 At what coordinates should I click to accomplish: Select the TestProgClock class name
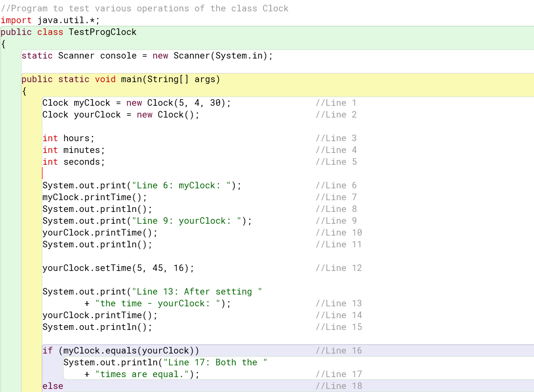point(102,32)
